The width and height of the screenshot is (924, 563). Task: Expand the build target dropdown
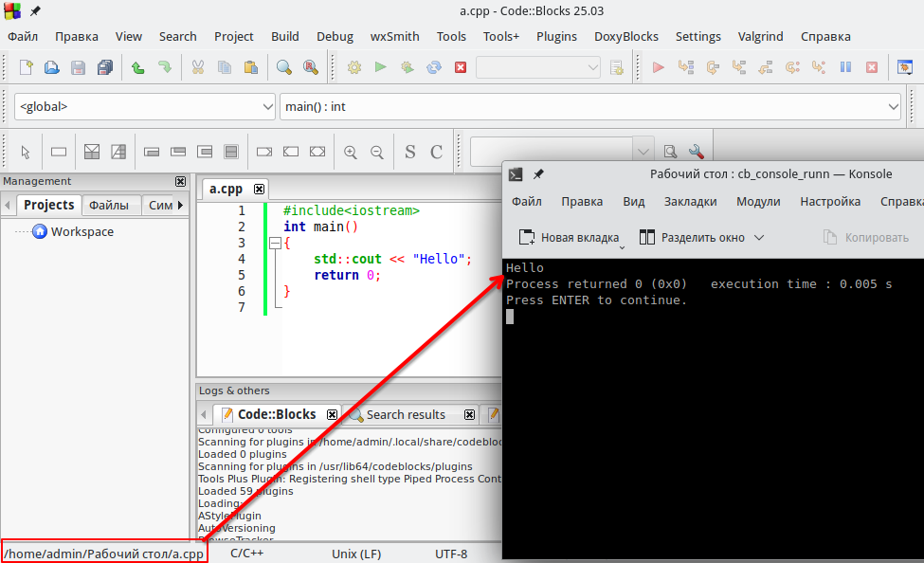coord(593,67)
